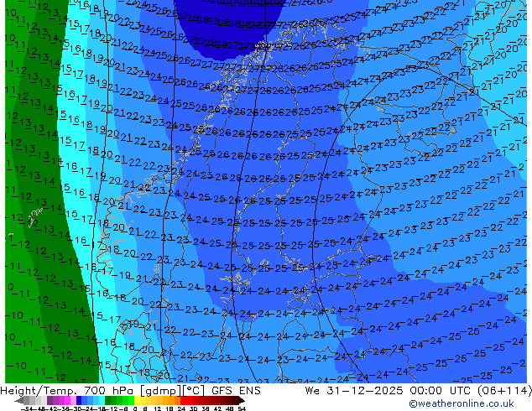Click the 'We 31-12-2025' date text
The height and width of the screenshot is (411, 532).
pos(354,391)
